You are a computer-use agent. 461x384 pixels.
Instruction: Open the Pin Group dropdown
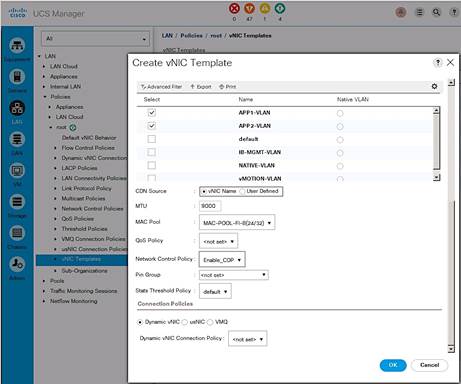point(234,275)
